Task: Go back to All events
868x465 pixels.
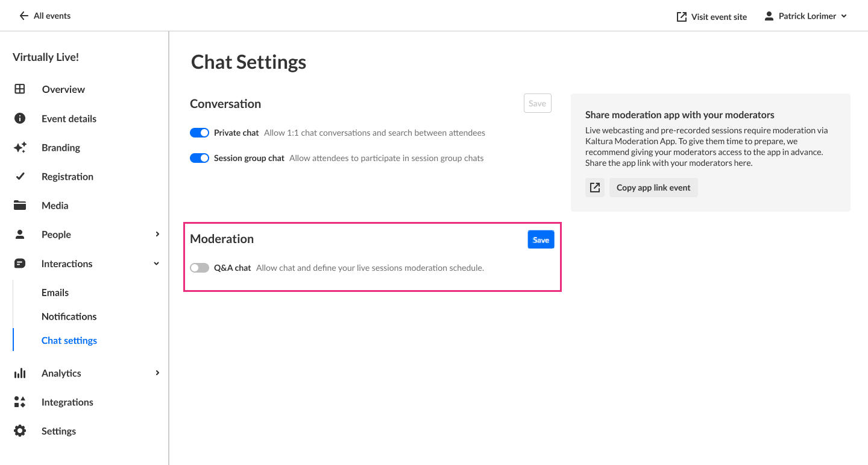Action: click(x=45, y=16)
